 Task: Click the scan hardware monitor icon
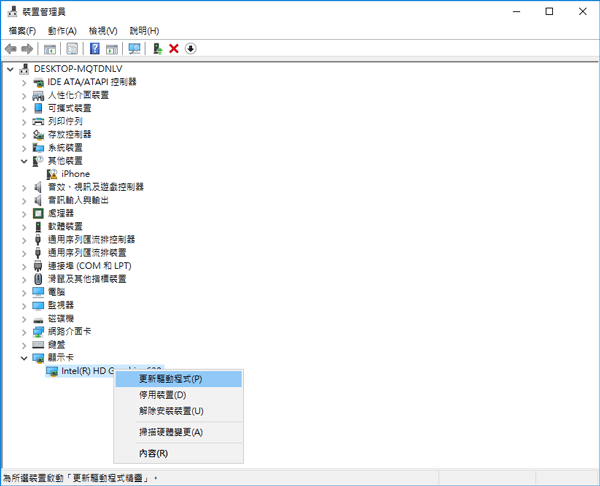coord(134,49)
